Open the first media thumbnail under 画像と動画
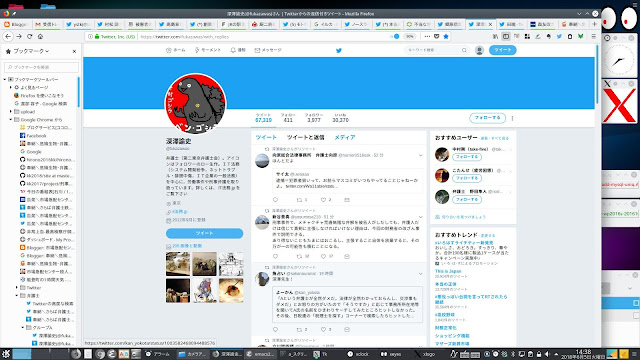The image size is (640, 360). coord(178,264)
